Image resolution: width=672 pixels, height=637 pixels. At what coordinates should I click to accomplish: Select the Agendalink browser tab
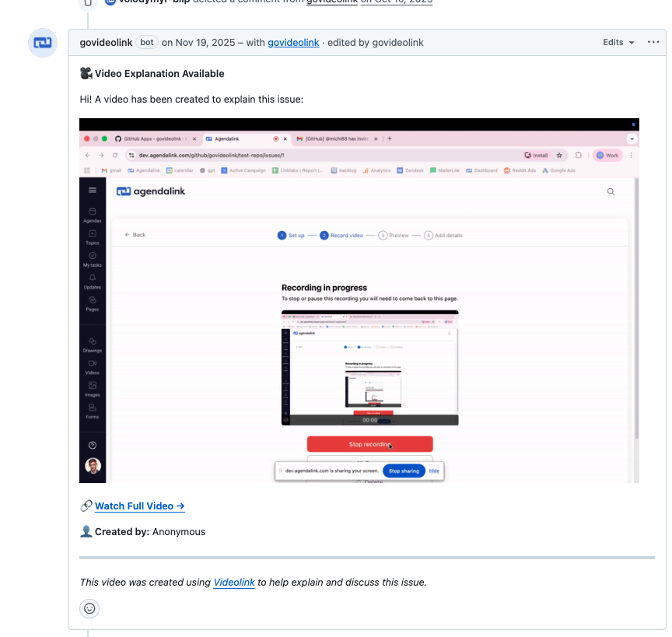pos(237,138)
